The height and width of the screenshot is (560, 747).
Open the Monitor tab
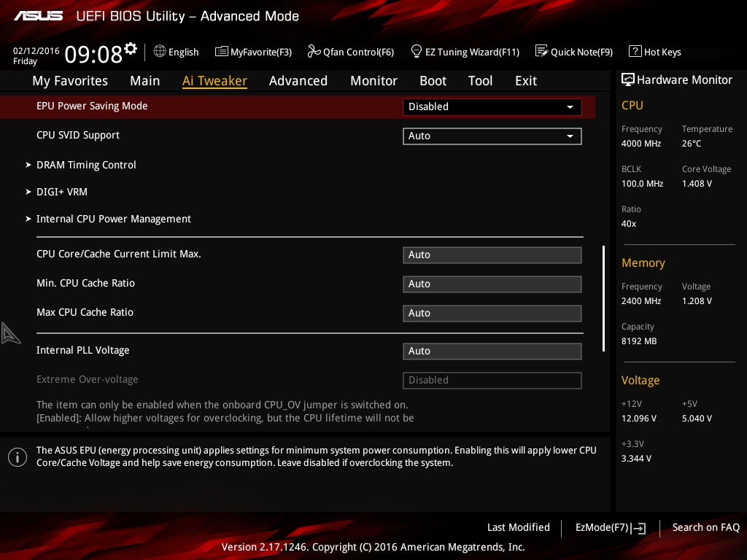373,81
